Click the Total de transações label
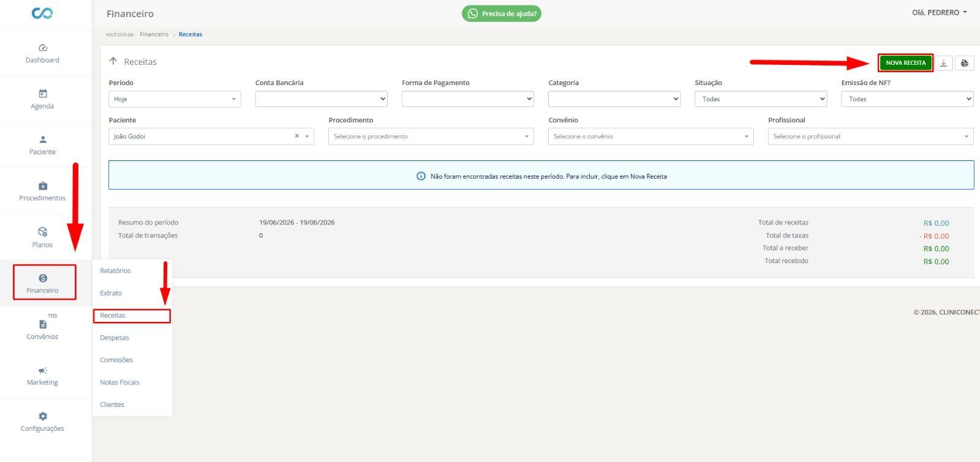Image resolution: width=980 pixels, height=462 pixels. pos(148,236)
